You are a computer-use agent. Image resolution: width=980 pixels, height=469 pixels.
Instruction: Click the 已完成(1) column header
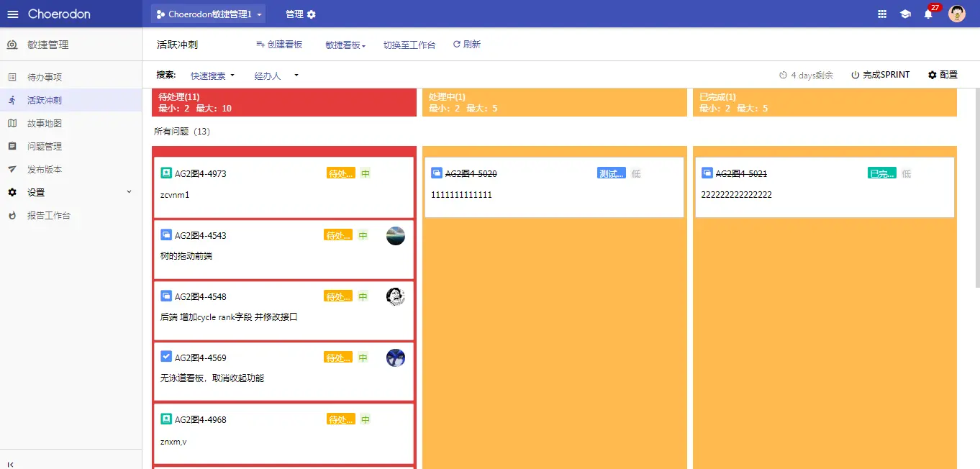coord(825,102)
